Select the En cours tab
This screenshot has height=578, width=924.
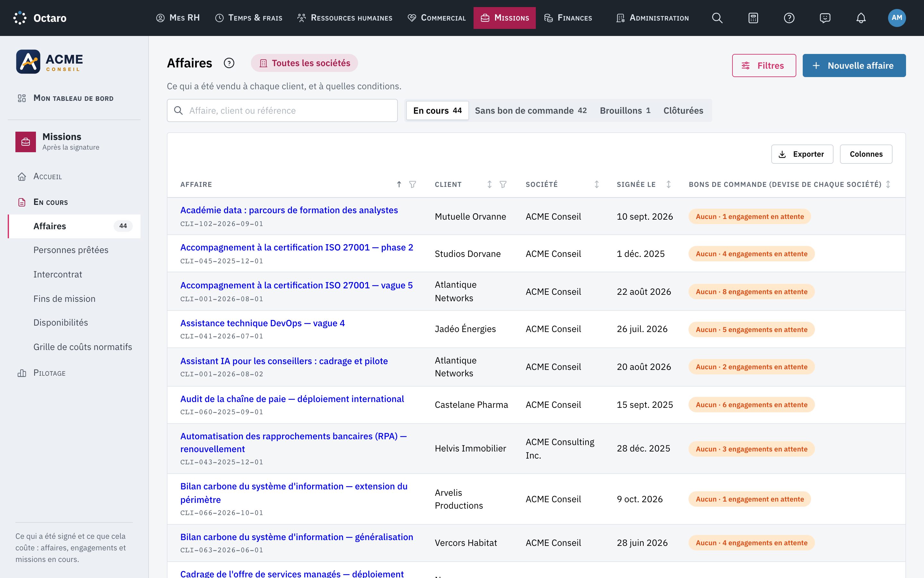pyautogui.click(x=438, y=110)
